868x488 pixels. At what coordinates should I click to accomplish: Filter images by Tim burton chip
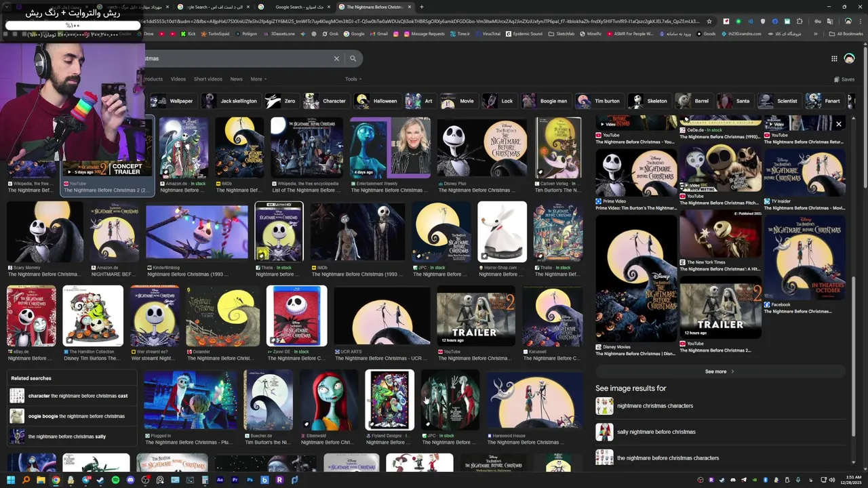(x=599, y=101)
